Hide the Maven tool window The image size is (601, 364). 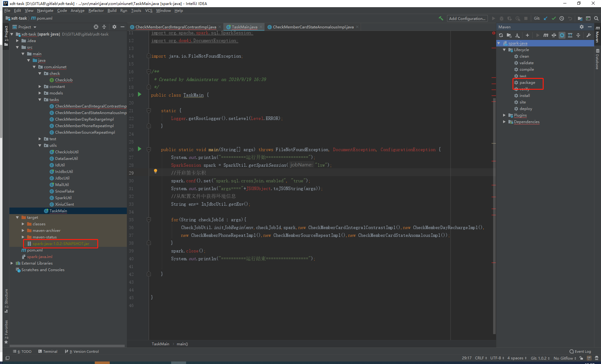coord(590,27)
